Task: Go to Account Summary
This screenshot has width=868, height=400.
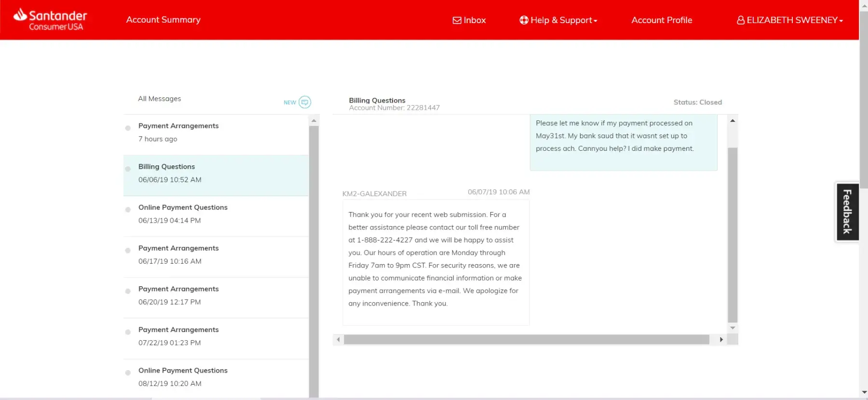Action: pos(163,20)
